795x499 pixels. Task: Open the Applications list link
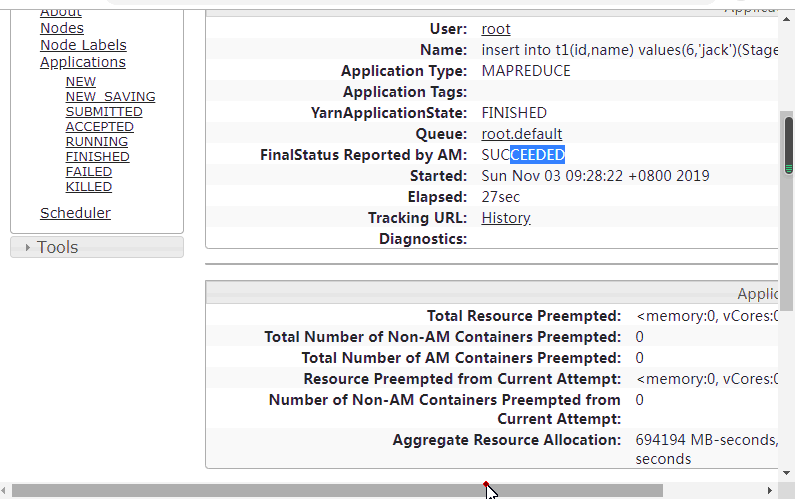[x=83, y=62]
